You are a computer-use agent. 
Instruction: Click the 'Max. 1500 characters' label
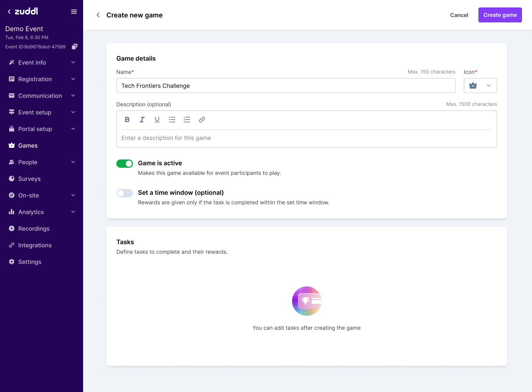point(472,104)
